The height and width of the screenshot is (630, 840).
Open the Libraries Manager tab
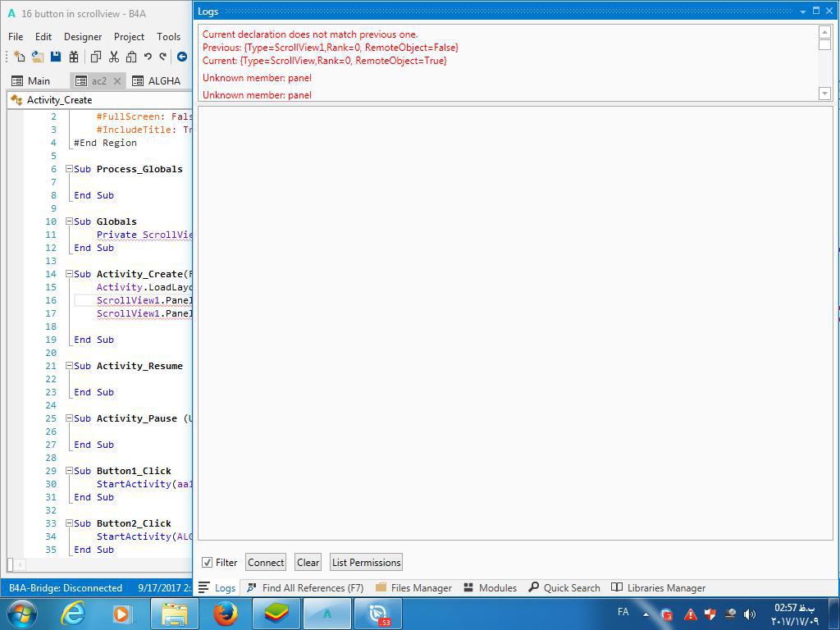(658, 588)
